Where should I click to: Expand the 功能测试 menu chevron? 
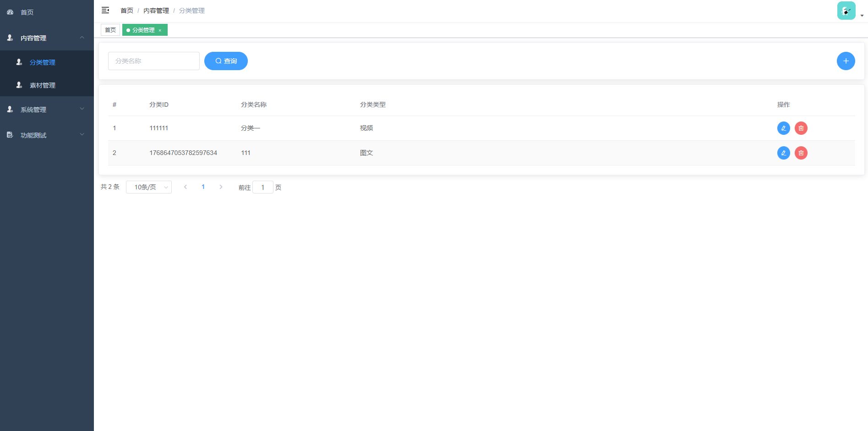82,134
